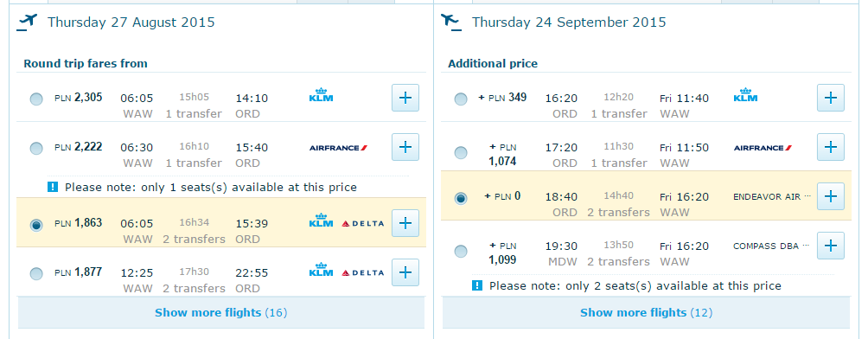Expand details of return KLM 16:20 flight
The height and width of the screenshot is (339, 868).
[830, 98]
